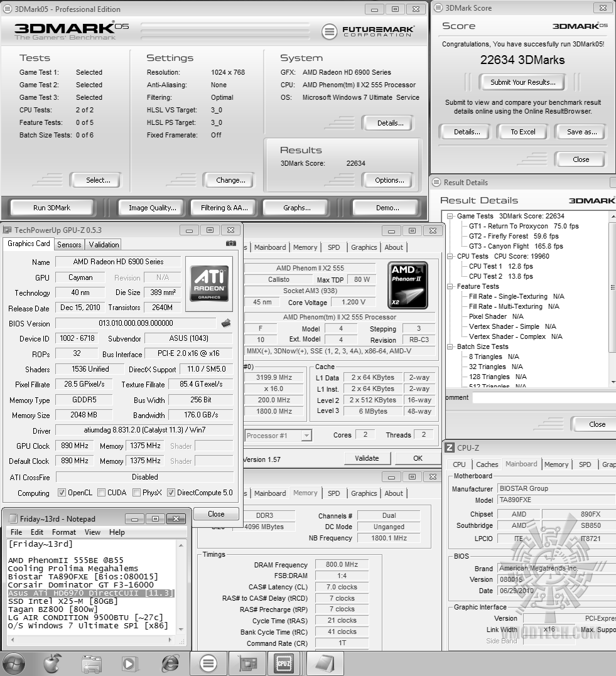Click the Windows Start orb
Viewport: 616px width, 676px height.
13,663
